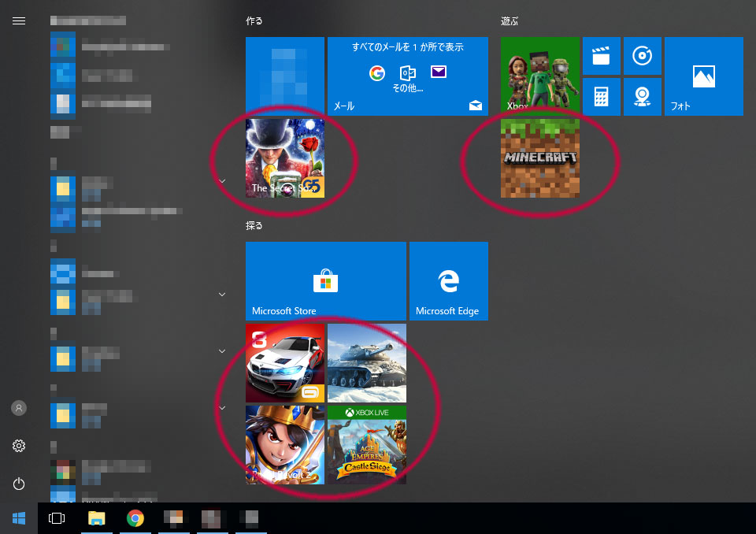Click the その他... text in Mail tile
The image size is (756, 534).
pos(408,87)
